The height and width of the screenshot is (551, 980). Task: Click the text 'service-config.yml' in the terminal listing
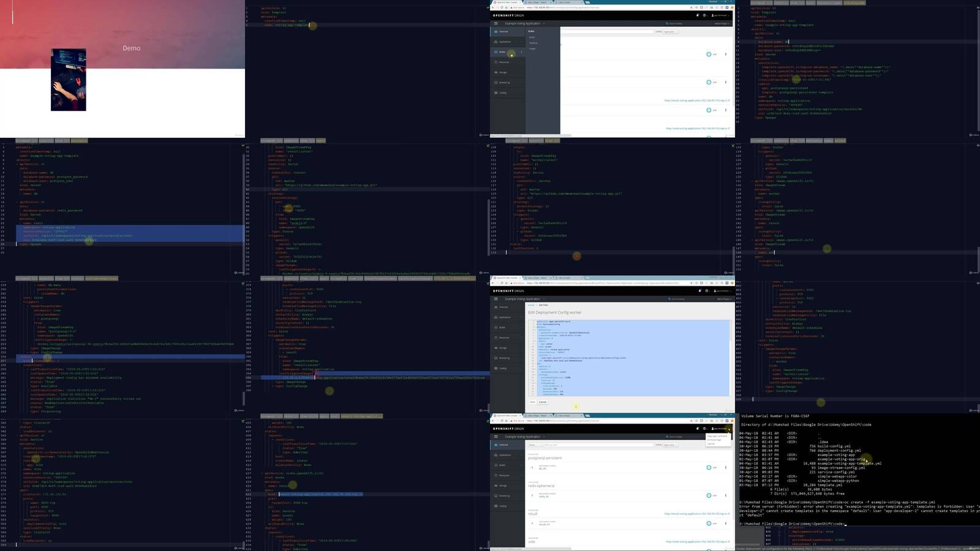click(836, 472)
